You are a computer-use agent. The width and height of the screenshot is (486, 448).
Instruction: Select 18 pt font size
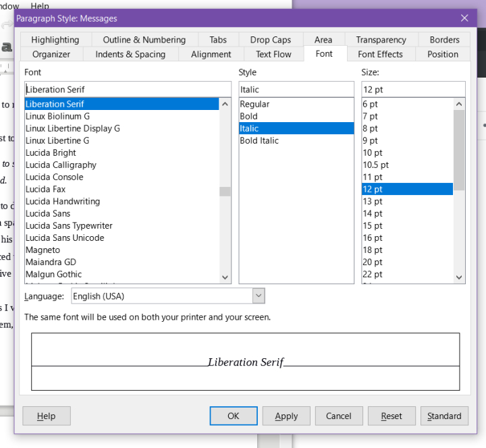pos(407,250)
